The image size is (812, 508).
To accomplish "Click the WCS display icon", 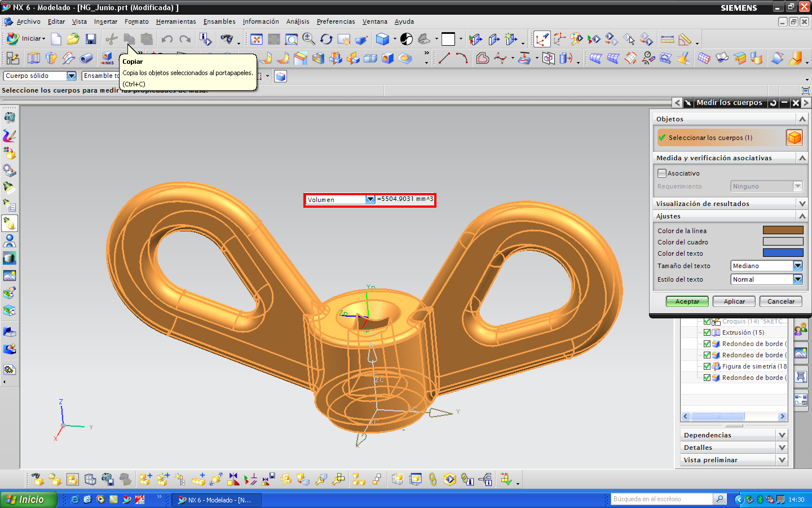I will (x=542, y=39).
